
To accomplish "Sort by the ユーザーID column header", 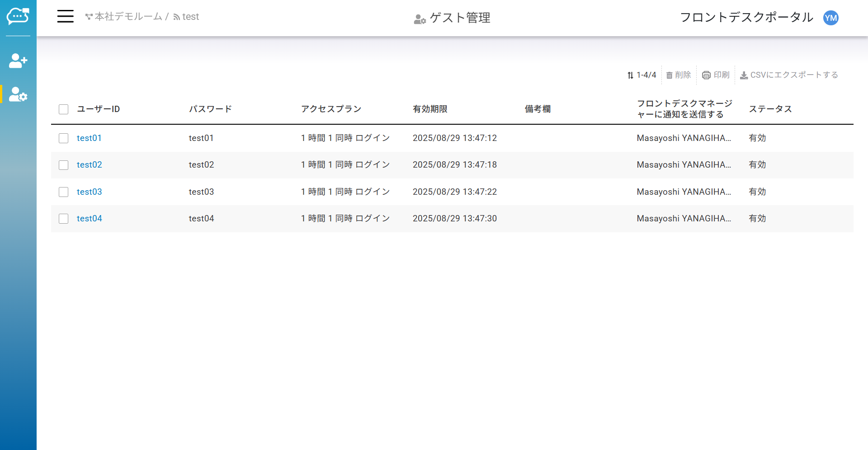I will pos(98,109).
